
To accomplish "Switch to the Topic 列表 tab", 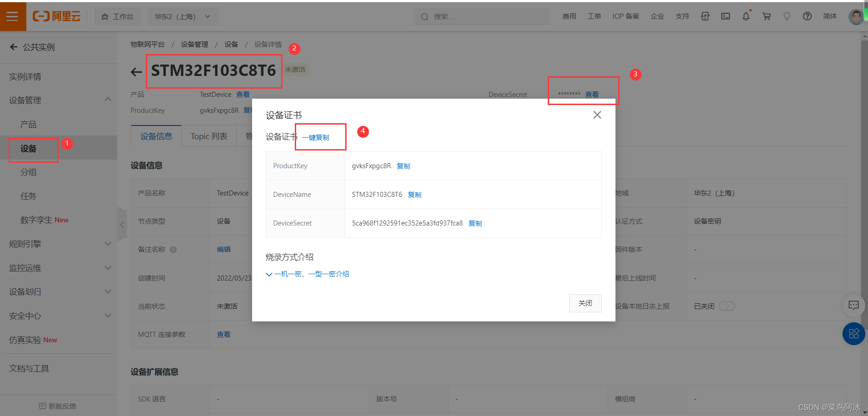I will coord(208,136).
